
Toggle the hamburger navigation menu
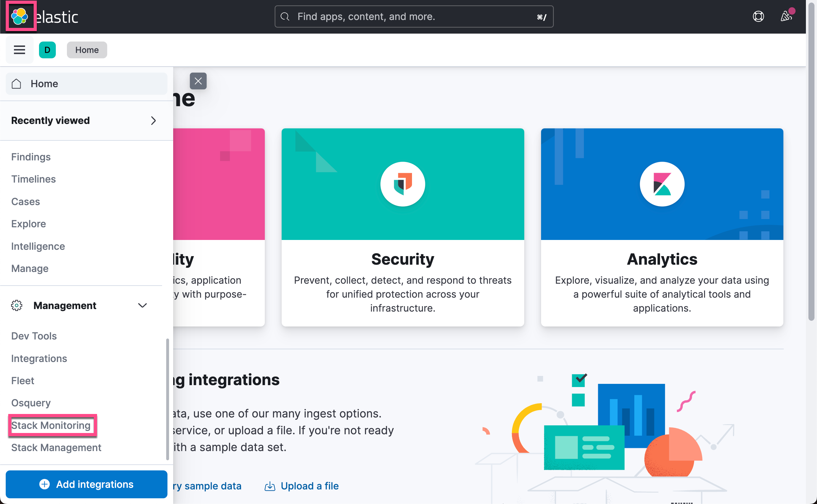click(19, 50)
